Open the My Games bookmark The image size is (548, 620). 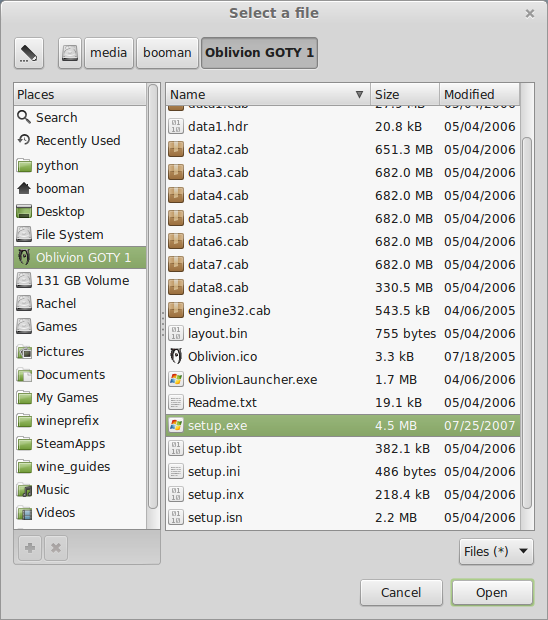(80, 397)
